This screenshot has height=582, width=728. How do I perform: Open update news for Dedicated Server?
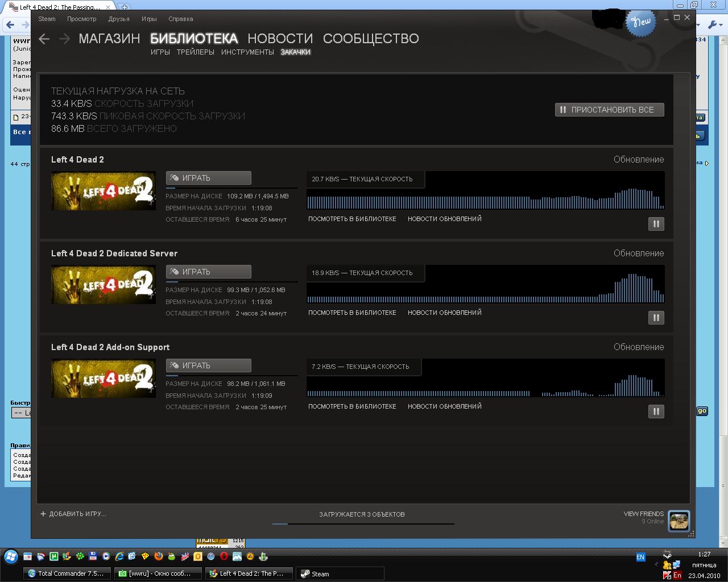[x=445, y=313]
